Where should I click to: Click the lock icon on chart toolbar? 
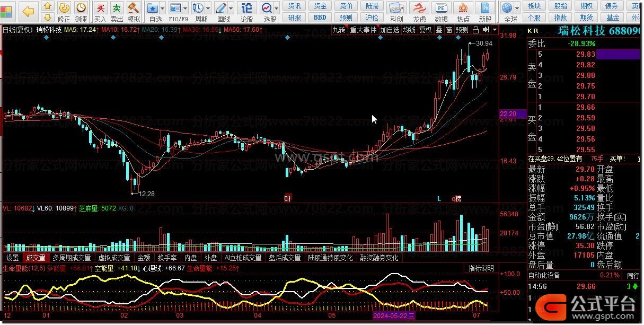coord(475,30)
